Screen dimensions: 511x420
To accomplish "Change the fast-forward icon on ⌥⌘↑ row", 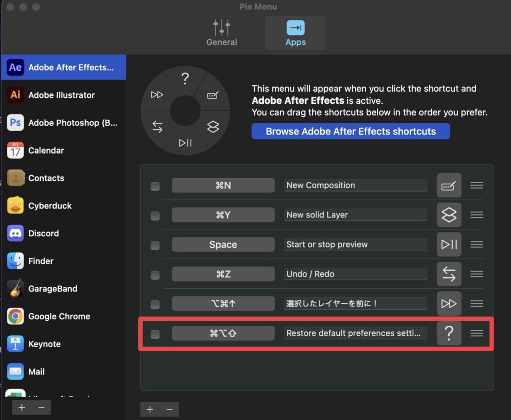I will coord(449,304).
